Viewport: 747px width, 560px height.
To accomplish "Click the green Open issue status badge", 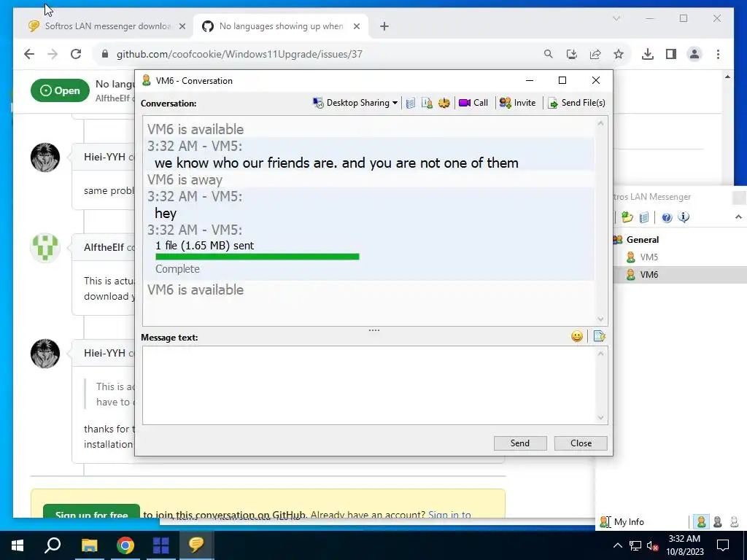I will point(60,90).
